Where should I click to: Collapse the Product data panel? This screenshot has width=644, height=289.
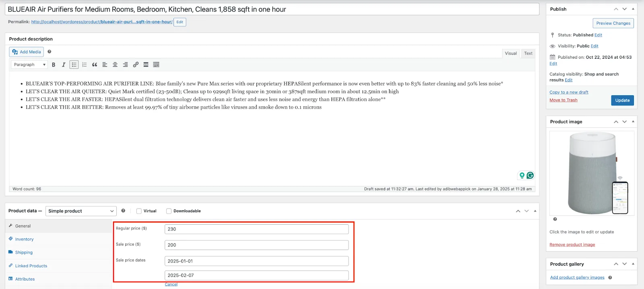pyautogui.click(x=535, y=211)
